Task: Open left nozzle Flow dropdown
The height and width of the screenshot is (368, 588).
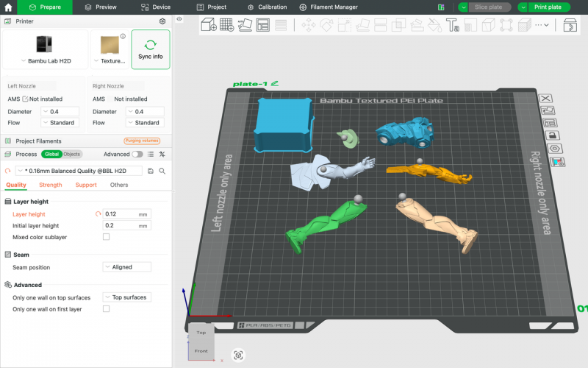Action: tap(60, 122)
